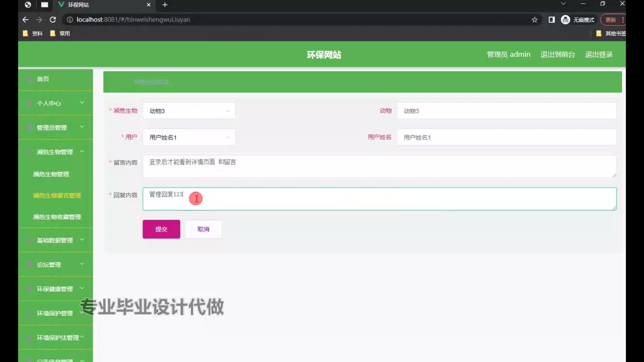Click into the 留言内容 text area
Screen dimensions: 644x362
(x=379, y=167)
